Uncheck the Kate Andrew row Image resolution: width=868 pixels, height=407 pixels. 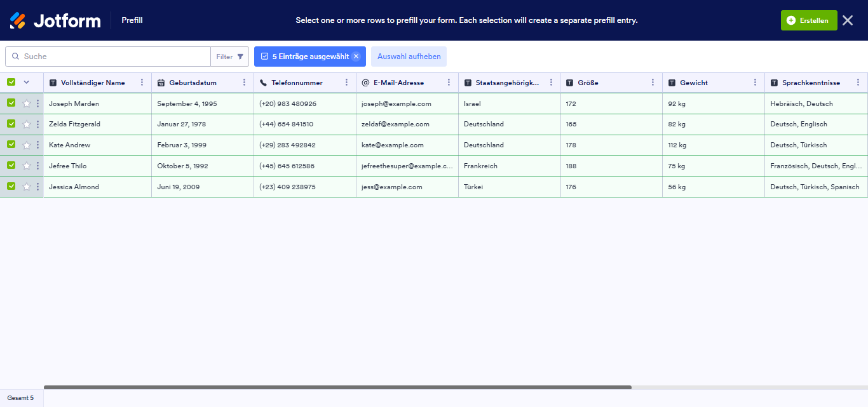11,145
